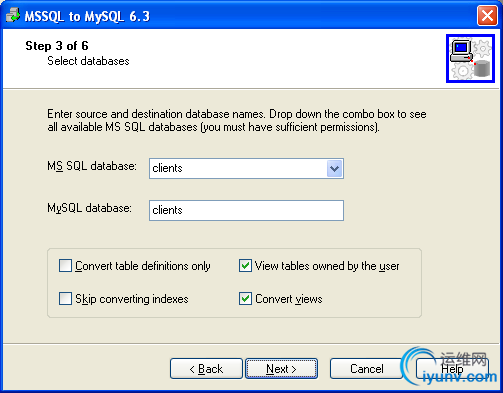Click the Skip converting indexes label
The image size is (503, 393).
(132, 299)
